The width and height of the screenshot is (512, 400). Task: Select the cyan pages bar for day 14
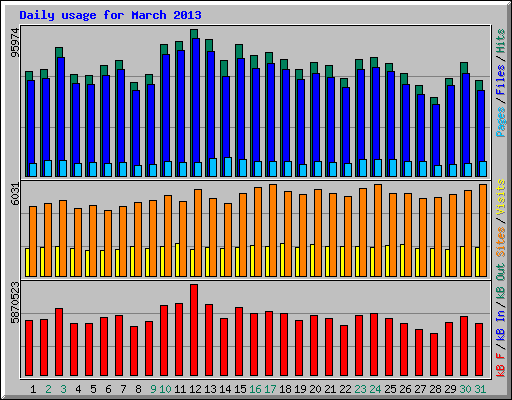tap(228, 167)
